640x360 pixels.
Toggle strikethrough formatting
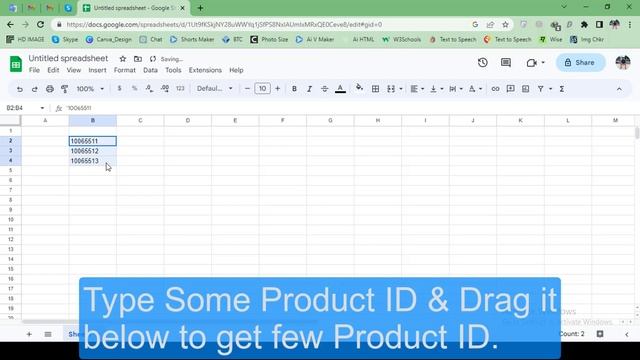324,89
